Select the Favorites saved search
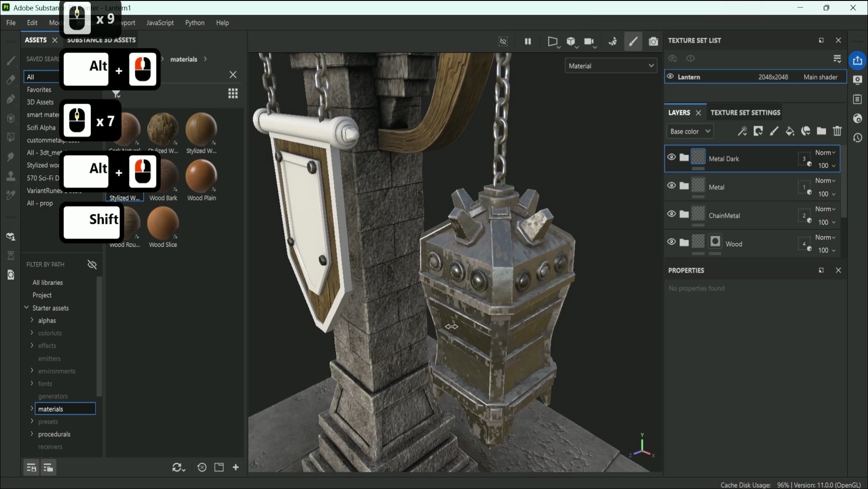 [x=39, y=90]
